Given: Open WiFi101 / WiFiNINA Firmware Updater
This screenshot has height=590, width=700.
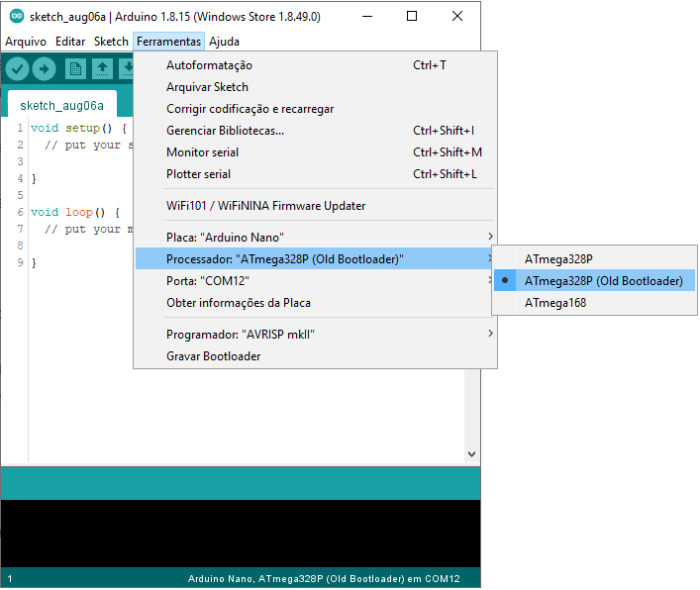Looking at the screenshot, I should pyautogui.click(x=316, y=206).
